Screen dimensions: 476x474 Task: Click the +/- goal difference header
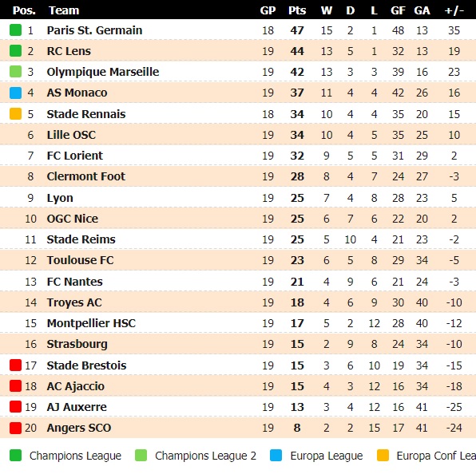tap(454, 10)
